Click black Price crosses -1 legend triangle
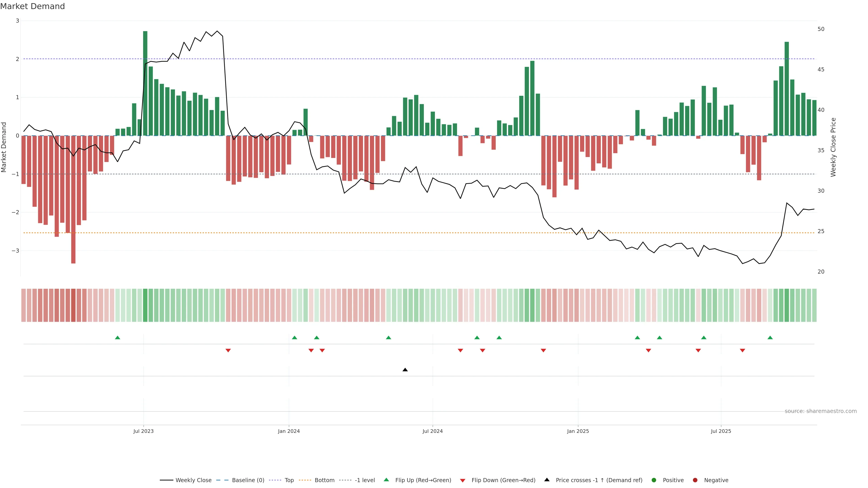The height and width of the screenshot is (488, 868). click(547, 480)
